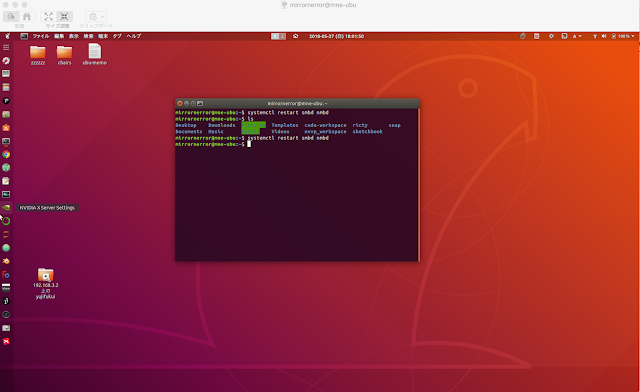Expand the input method A dropdown

(x=577, y=36)
